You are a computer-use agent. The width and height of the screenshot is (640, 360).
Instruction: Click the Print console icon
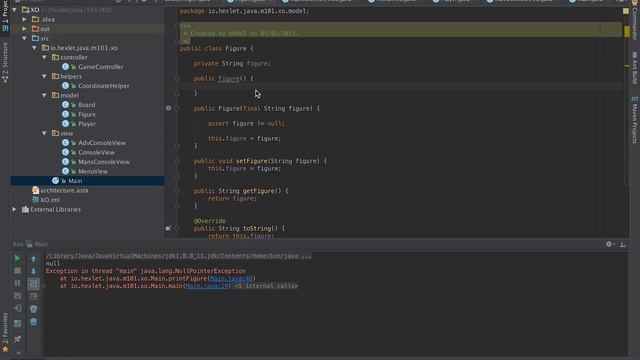[x=33, y=309]
